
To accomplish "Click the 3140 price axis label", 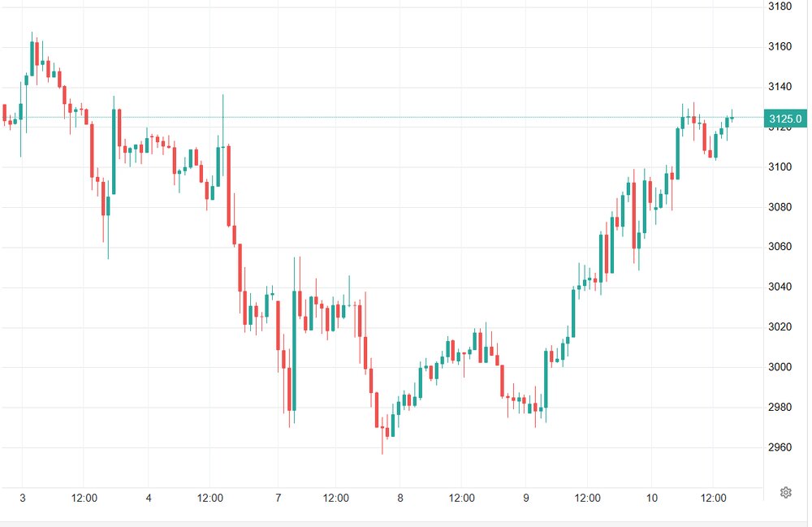I will click(x=780, y=87).
